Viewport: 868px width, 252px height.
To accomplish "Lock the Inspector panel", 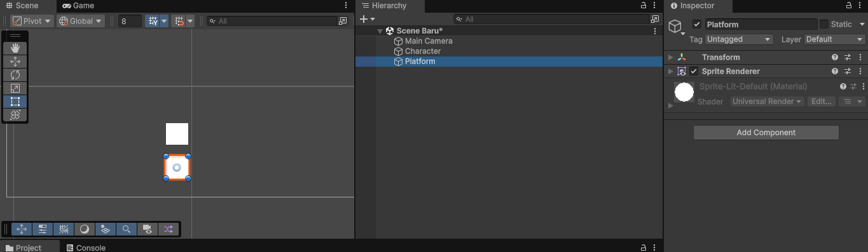I will click(848, 6).
